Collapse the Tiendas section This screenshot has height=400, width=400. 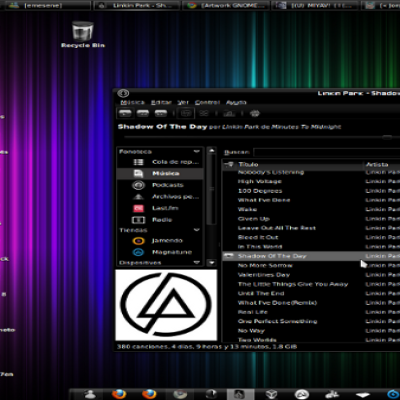click(x=197, y=230)
